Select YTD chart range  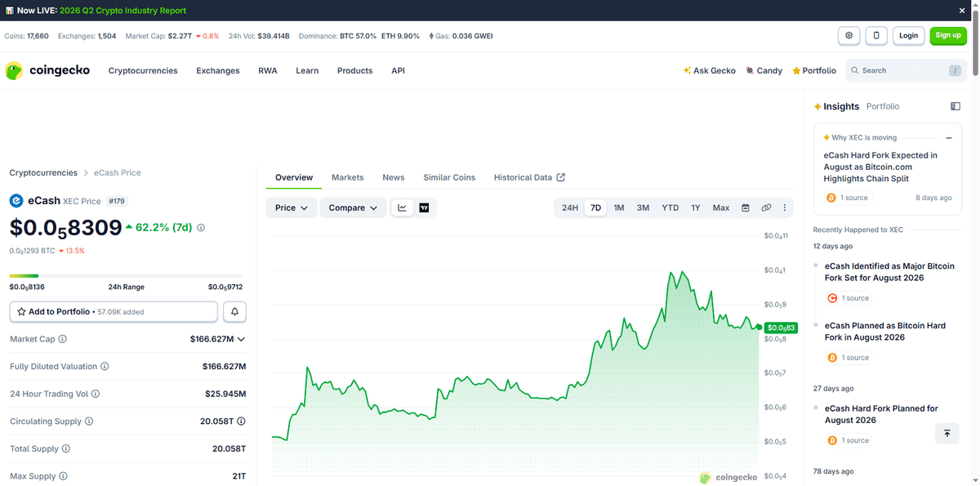[670, 208]
